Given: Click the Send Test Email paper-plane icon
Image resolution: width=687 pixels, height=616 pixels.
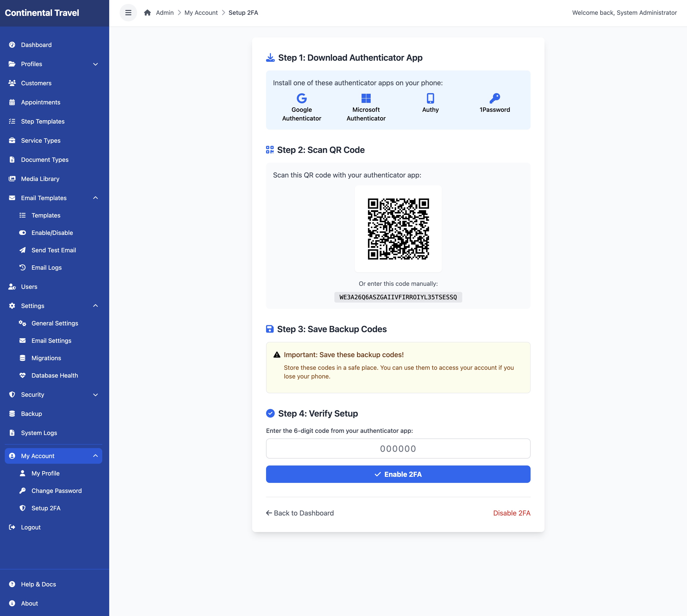Looking at the screenshot, I should coord(23,250).
